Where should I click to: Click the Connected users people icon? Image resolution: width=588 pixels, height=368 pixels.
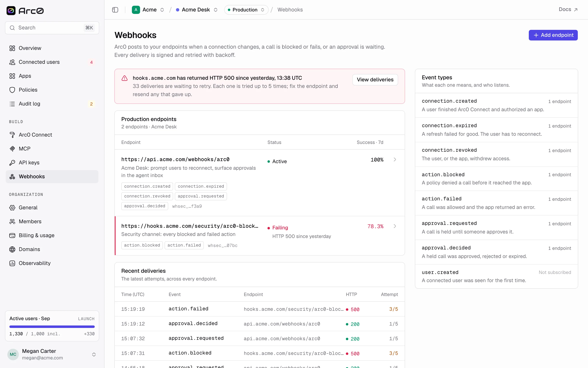pos(12,62)
